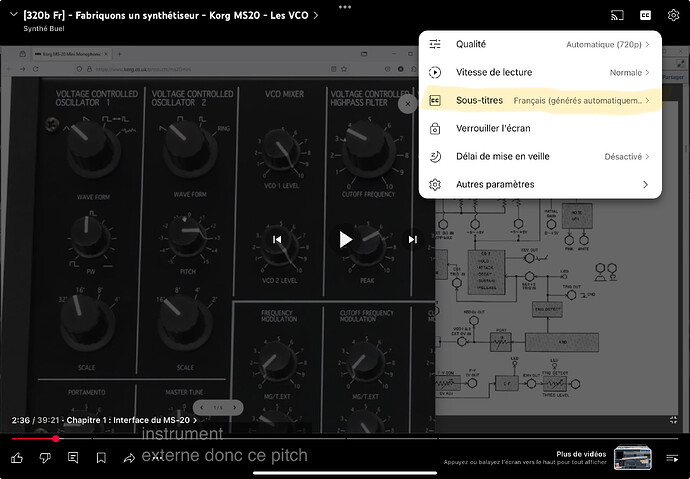Play the video with center play button
690x479 pixels.
click(345, 240)
